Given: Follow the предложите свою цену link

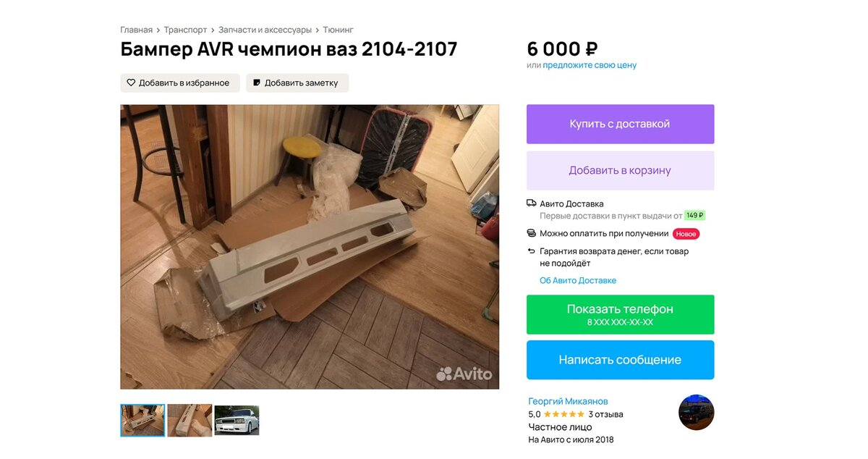Looking at the screenshot, I should point(590,65).
